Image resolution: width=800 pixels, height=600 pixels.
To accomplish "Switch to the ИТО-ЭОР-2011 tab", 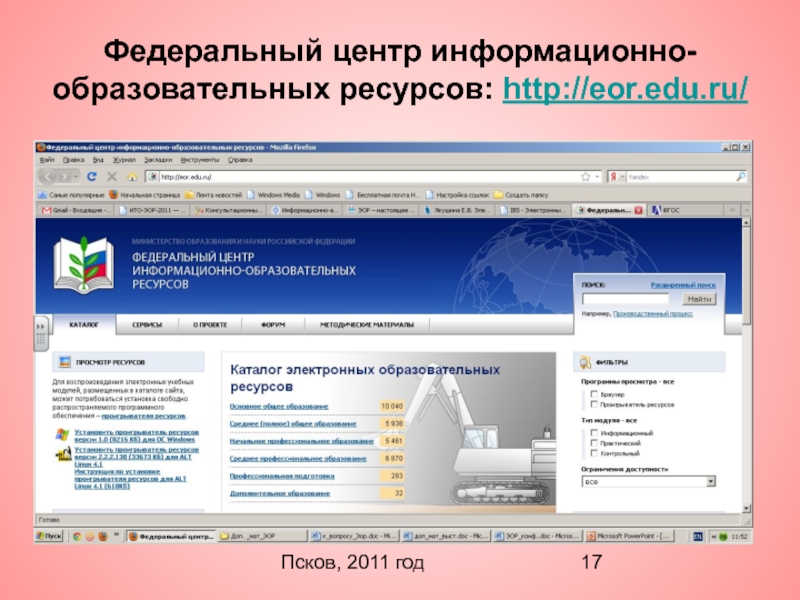I will (152, 210).
